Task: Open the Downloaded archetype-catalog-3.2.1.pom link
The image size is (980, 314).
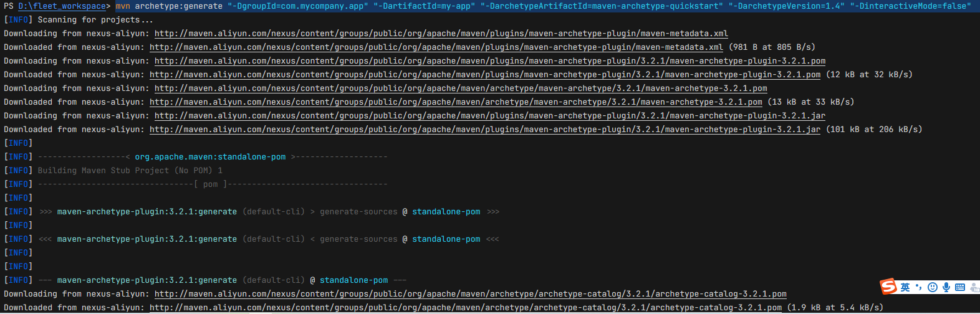Action: pos(465,308)
